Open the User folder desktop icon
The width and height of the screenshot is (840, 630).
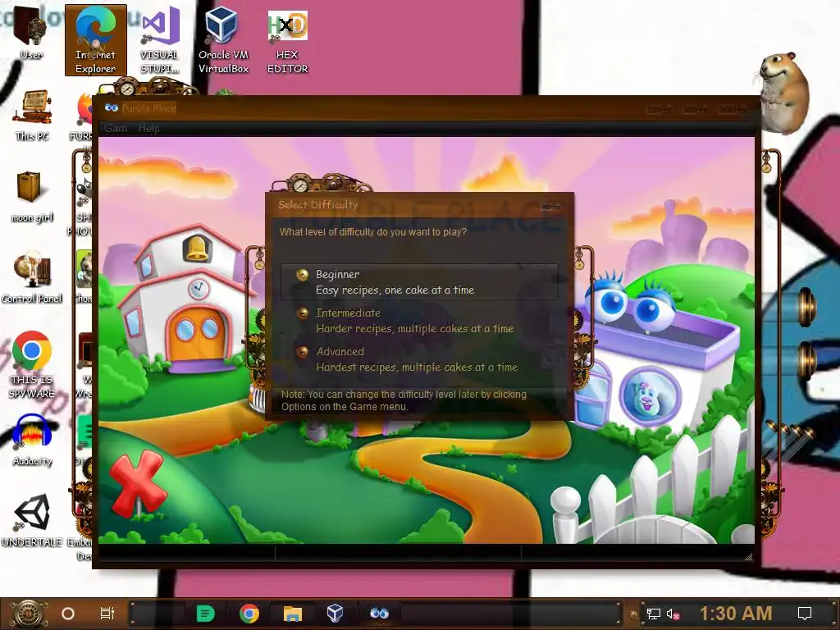pyautogui.click(x=31, y=33)
